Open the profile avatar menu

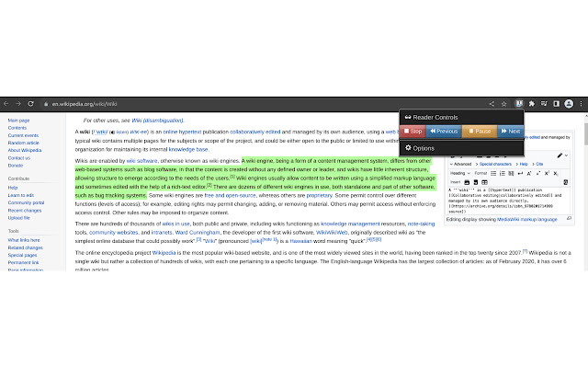point(569,104)
